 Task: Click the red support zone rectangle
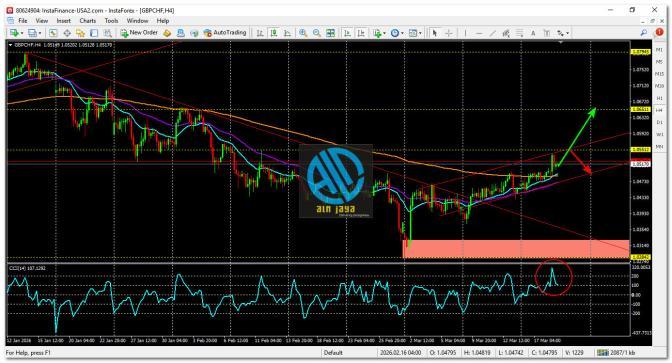[x=516, y=249]
